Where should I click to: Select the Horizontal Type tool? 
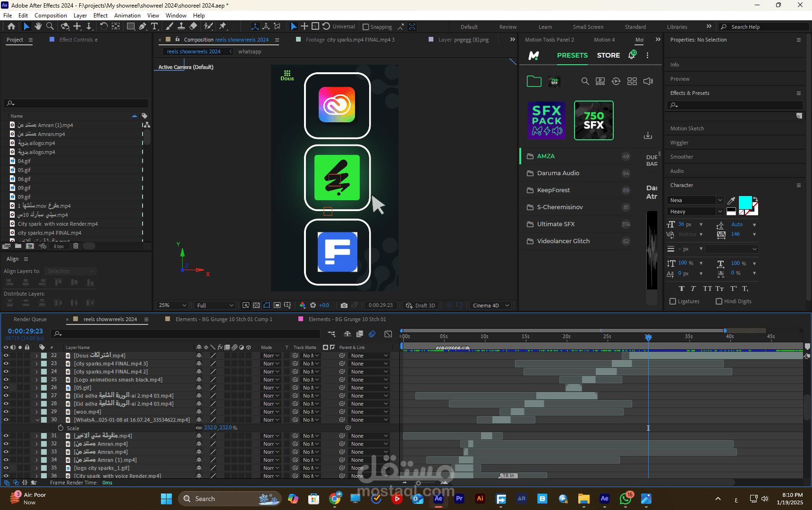154,26
